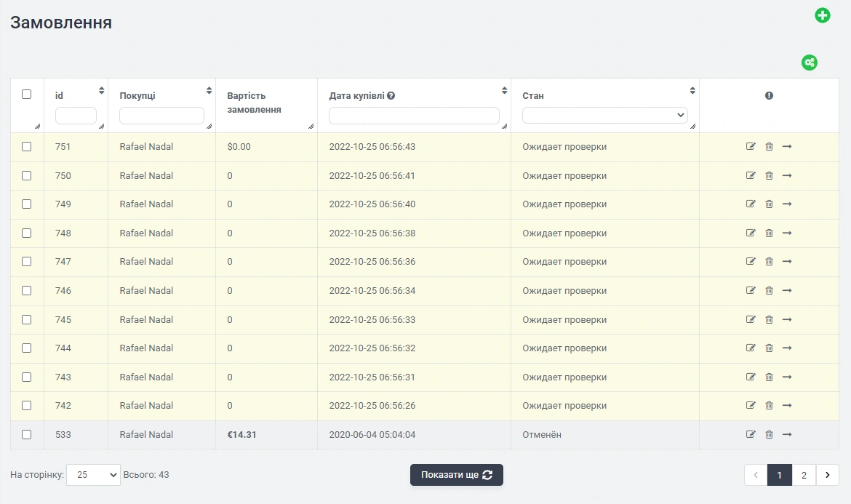Click the arrow icon for order 742
This screenshot has width=851, height=504.
(787, 406)
